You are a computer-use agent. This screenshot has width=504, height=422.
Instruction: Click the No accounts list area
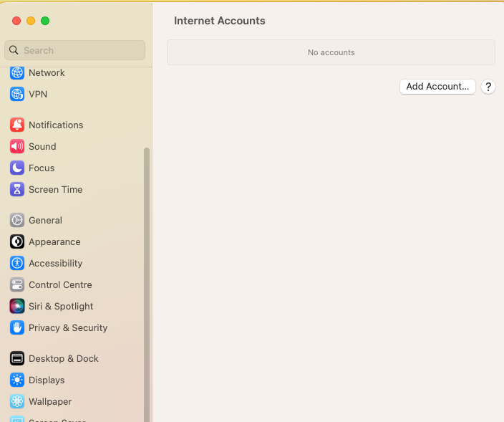331,52
